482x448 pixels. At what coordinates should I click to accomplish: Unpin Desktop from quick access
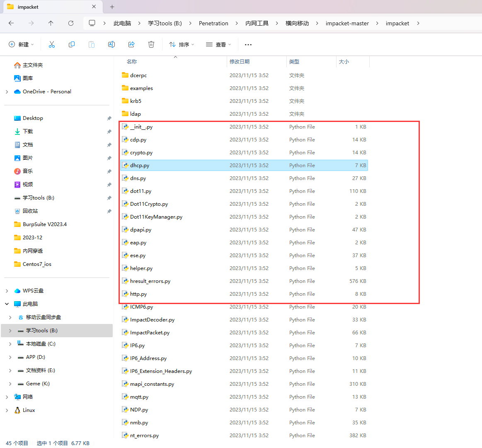[109, 118]
